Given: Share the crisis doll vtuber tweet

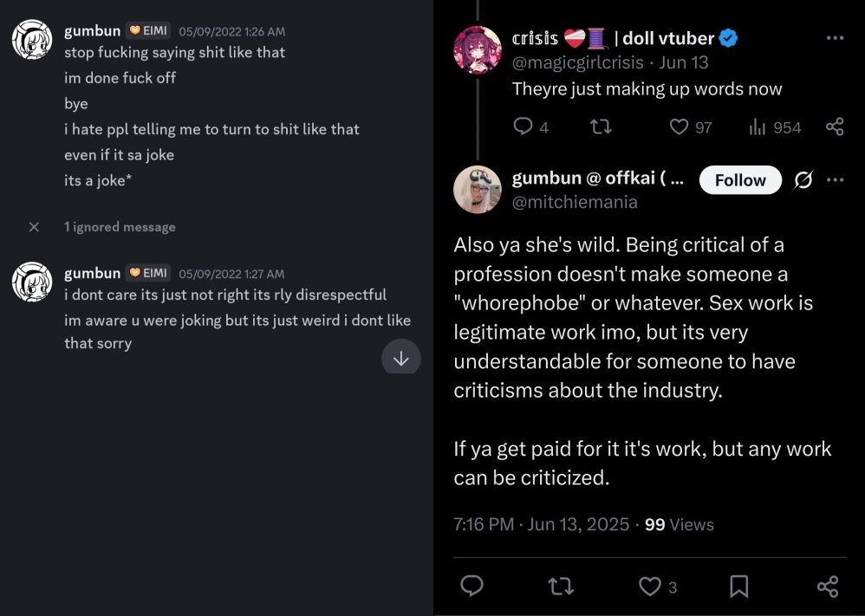Looking at the screenshot, I should coord(835,127).
